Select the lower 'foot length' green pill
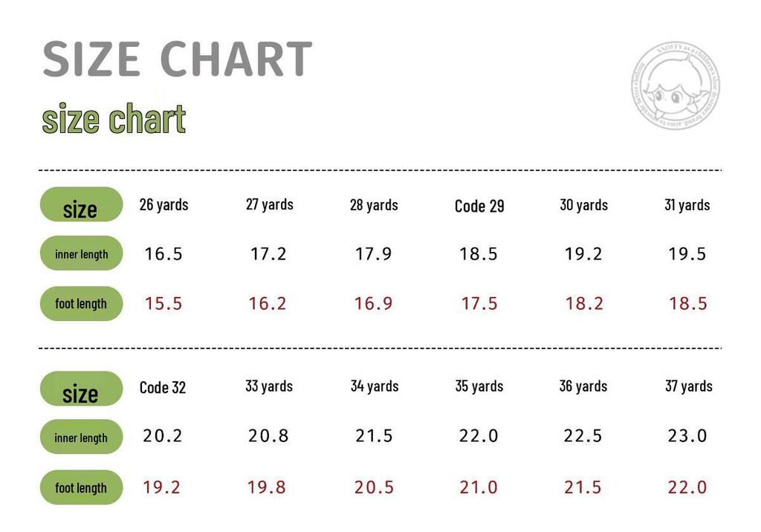The image size is (761, 532). pos(81,487)
